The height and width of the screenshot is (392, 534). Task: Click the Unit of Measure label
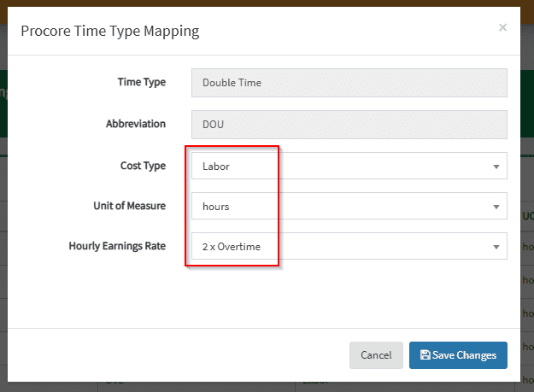[x=129, y=206]
